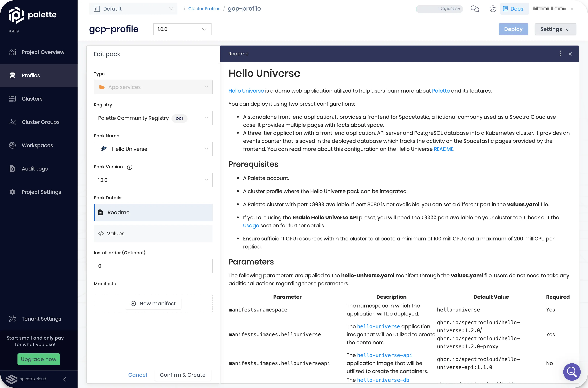Click the Deploy button
Viewport: 588px width, 388px height.
(513, 29)
